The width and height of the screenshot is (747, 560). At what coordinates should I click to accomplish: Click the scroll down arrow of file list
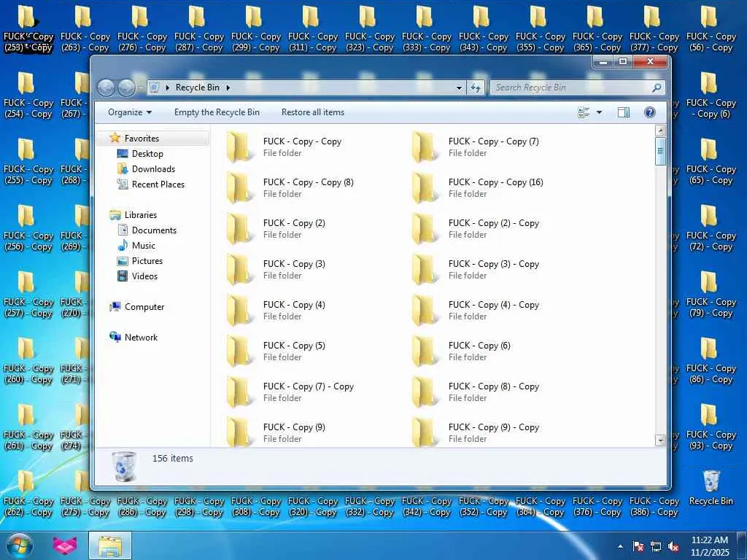coord(660,440)
